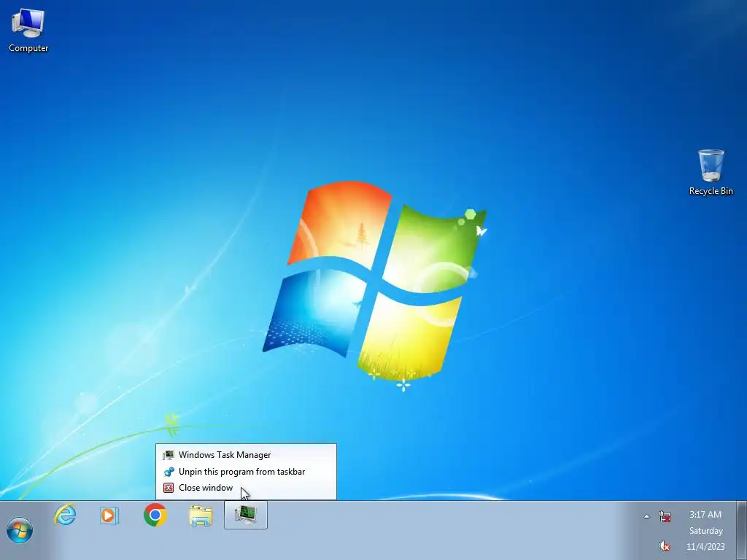The height and width of the screenshot is (560, 747).
Task: Click the pin icon beside Unpin entry
Action: coord(169,472)
